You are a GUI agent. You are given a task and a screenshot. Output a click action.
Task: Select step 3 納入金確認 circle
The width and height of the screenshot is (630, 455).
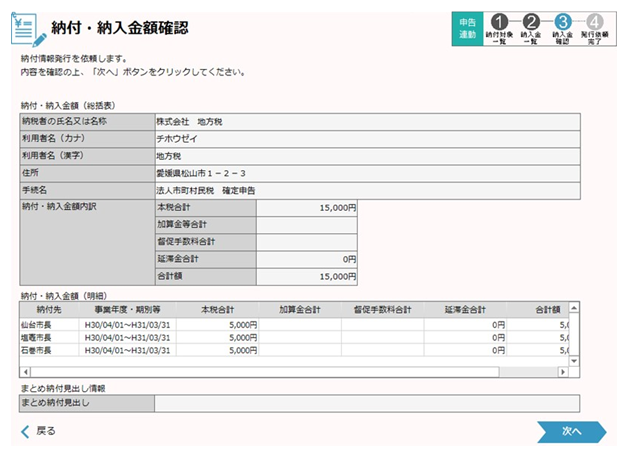pos(562,22)
